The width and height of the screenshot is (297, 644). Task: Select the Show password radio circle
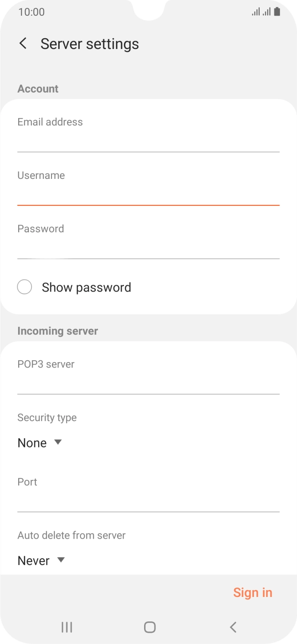25,287
